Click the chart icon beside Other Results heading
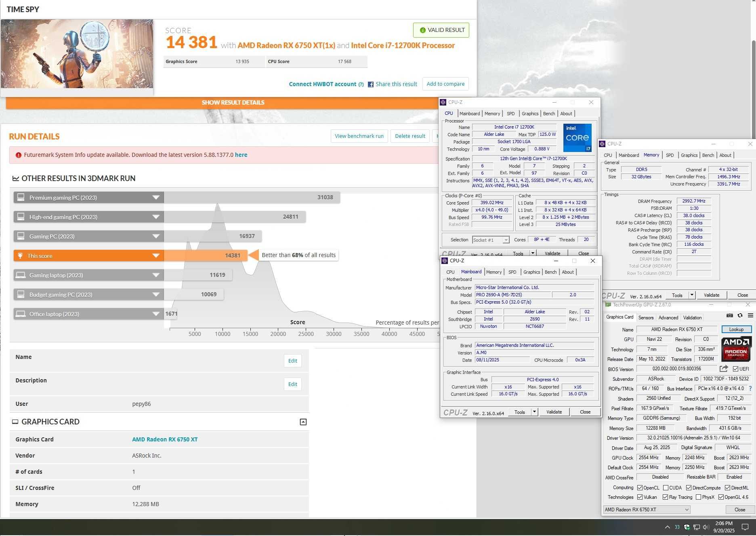The height and width of the screenshot is (536, 756). [15, 178]
